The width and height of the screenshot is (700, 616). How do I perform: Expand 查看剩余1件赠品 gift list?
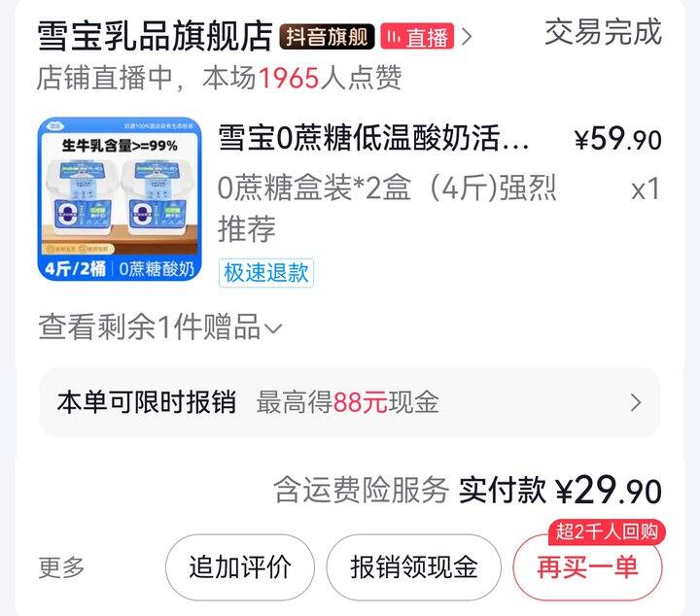tap(160, 327)
